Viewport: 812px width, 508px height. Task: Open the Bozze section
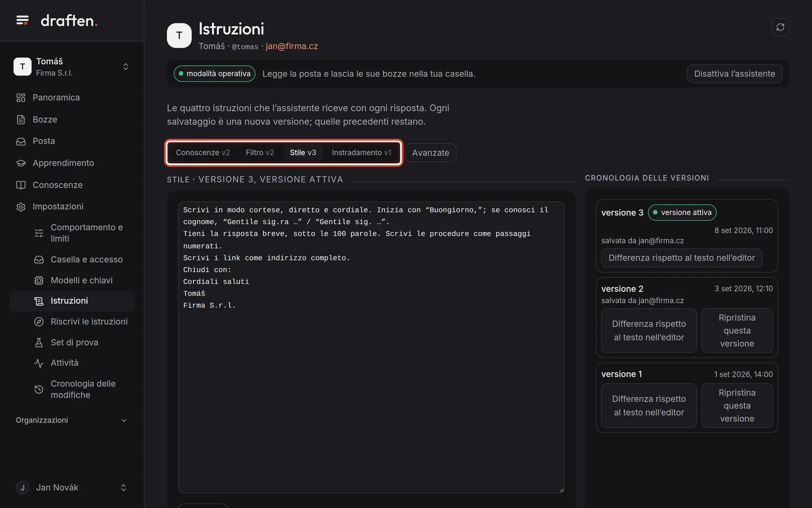point(72,120)
